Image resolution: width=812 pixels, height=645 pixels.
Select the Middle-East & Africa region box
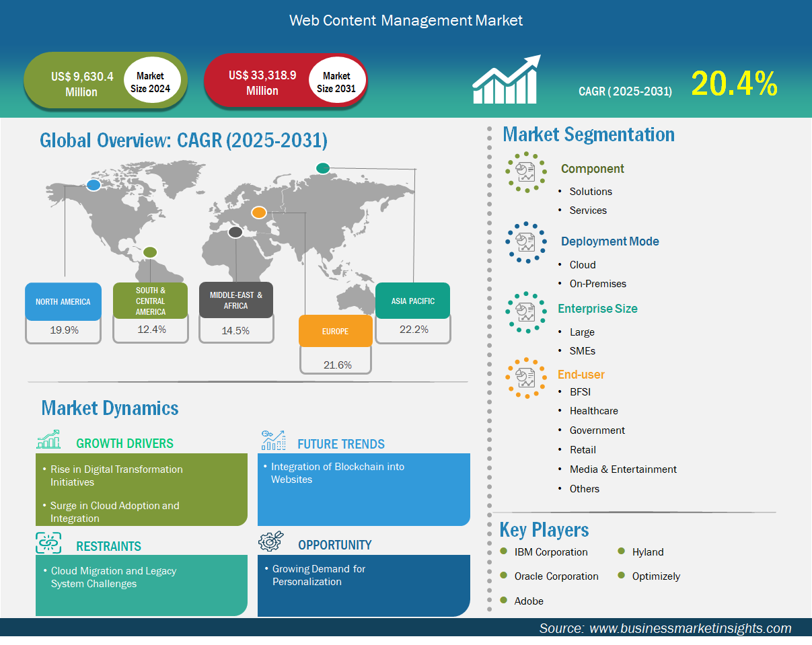tap(236, 301)
